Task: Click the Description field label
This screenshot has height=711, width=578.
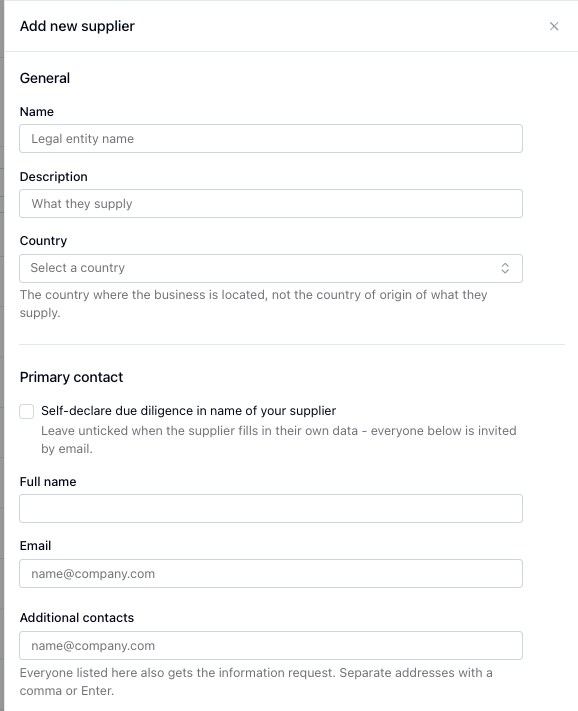Action: (x=53, y=177)
